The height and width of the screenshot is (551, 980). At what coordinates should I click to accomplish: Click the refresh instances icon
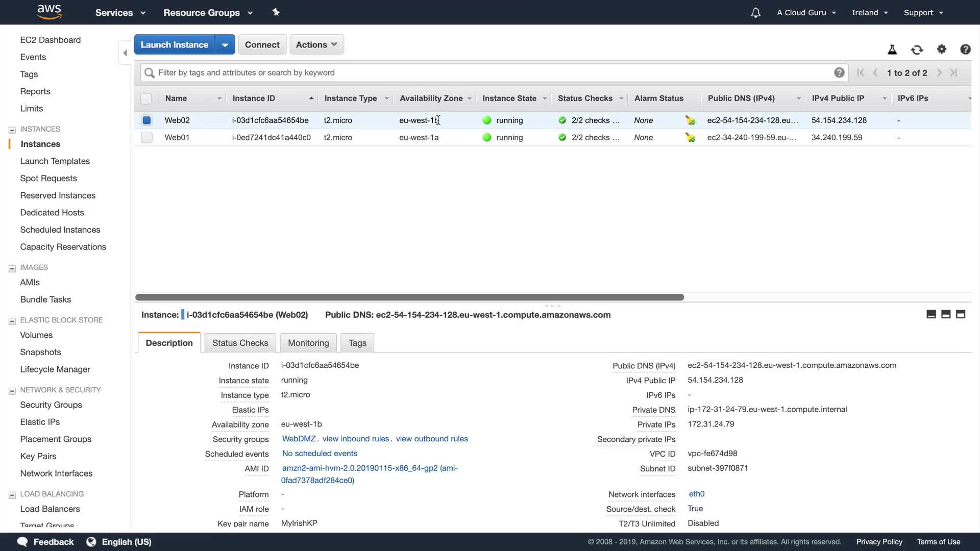pos(917,49)
